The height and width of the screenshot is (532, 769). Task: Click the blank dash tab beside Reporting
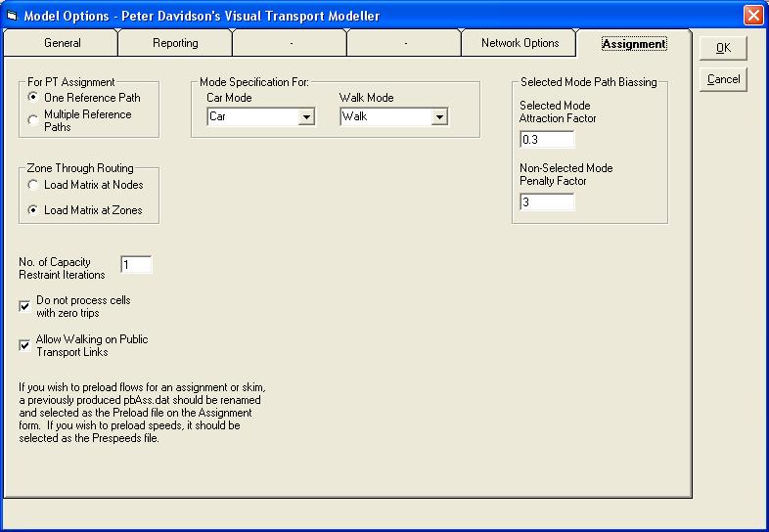[x=290, y=43]
